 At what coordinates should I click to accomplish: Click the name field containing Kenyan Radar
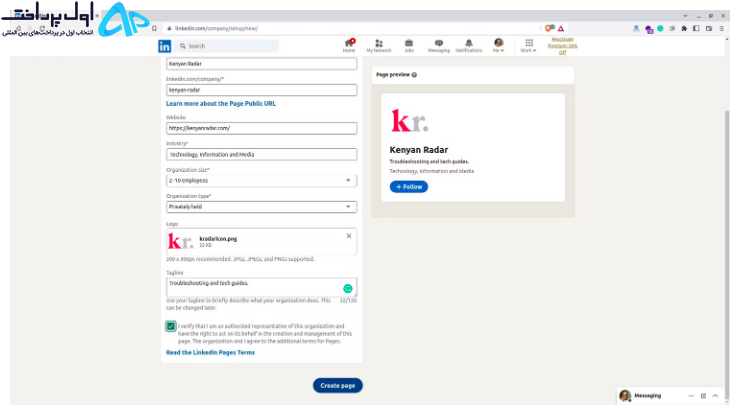pos(262,64)
